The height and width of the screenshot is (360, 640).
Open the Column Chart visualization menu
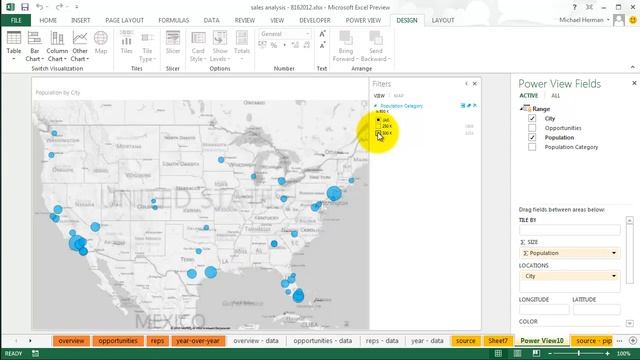click(57, 45)
